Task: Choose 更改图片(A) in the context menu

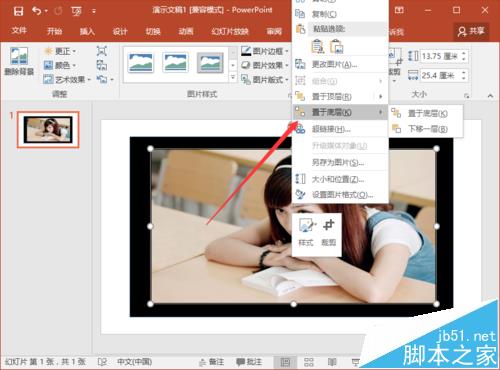Action: coord(340,64)
